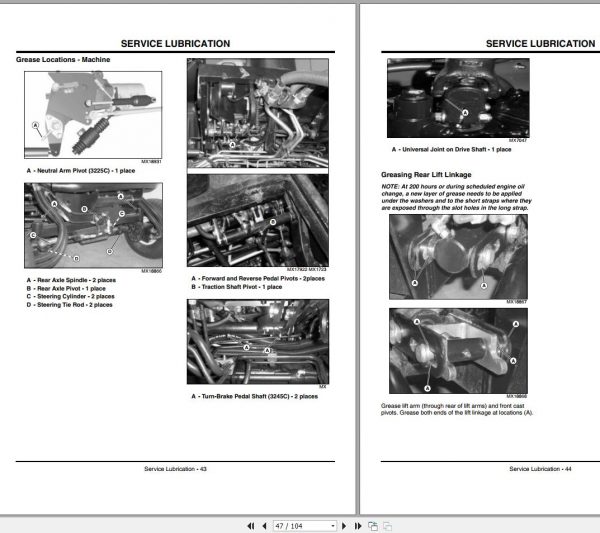Screen dimensions: 600x533
Task: Click the Neutral Arm Pivot diagram
Action: pos(93,115)
